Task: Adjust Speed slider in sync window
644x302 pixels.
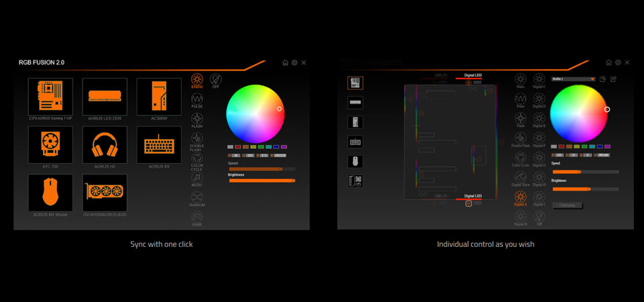Action: point(262,169)
